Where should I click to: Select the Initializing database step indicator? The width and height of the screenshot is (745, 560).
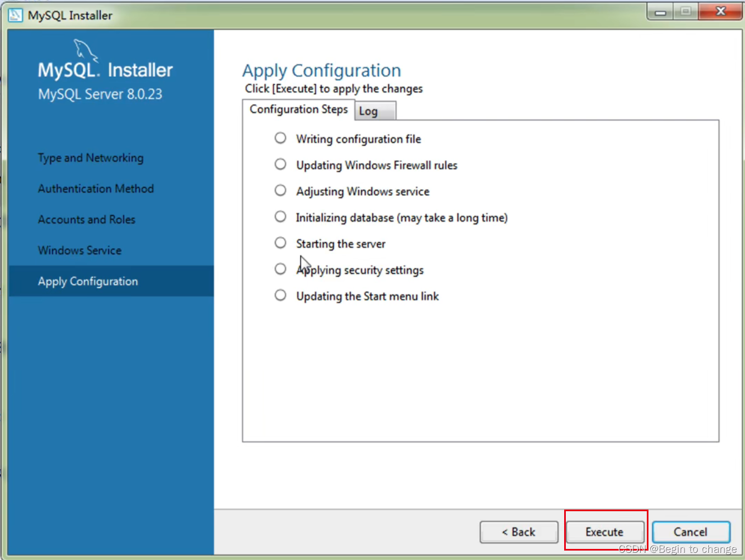point(281,216)
